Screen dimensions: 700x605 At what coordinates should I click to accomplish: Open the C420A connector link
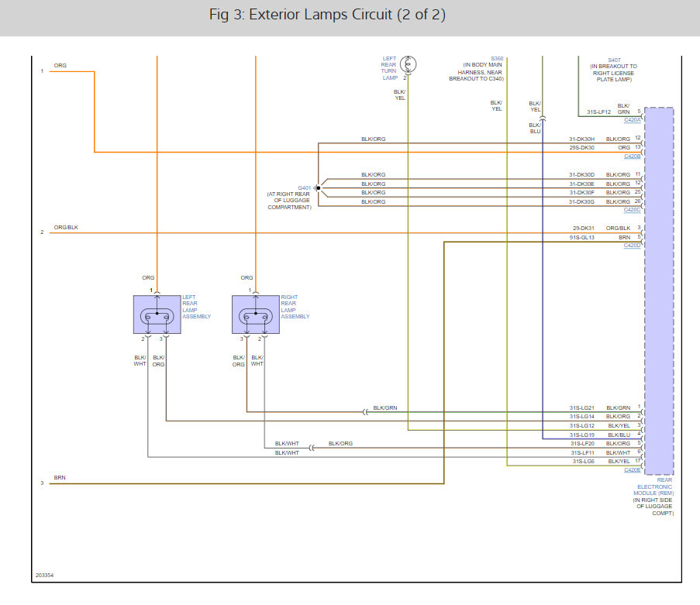632,120
